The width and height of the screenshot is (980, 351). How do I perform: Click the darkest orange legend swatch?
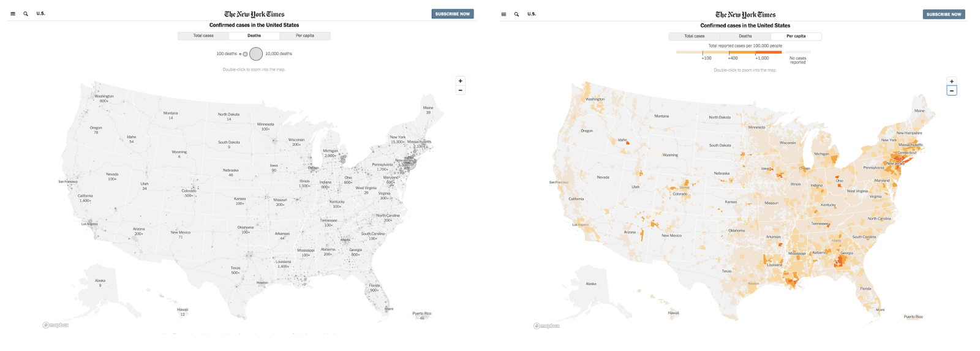coord(769,52)
